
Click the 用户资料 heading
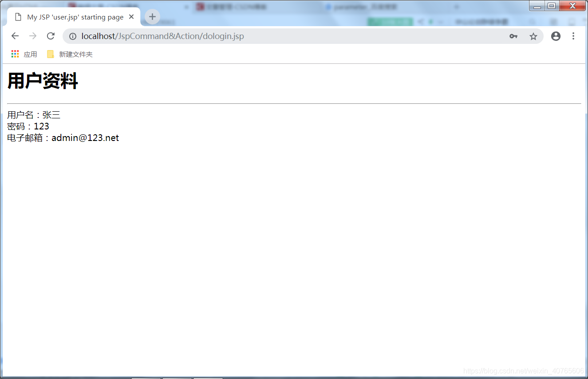[x=43, y=81]
